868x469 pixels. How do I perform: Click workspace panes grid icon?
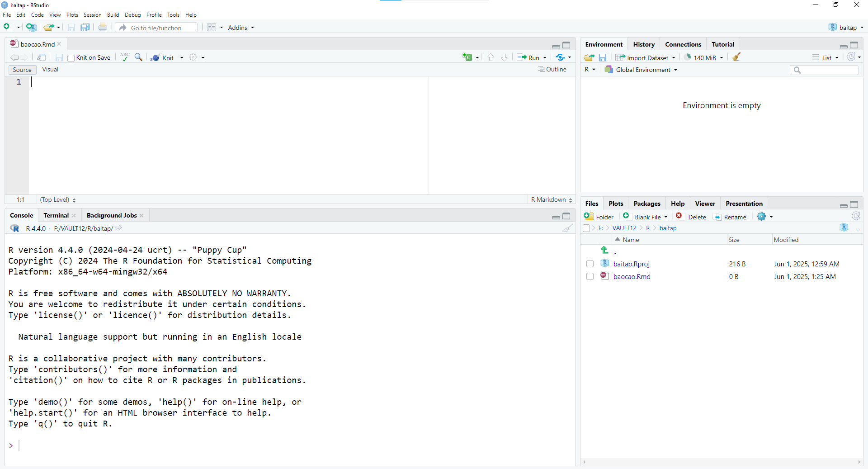pyautogui.click(x=212, y=27)
